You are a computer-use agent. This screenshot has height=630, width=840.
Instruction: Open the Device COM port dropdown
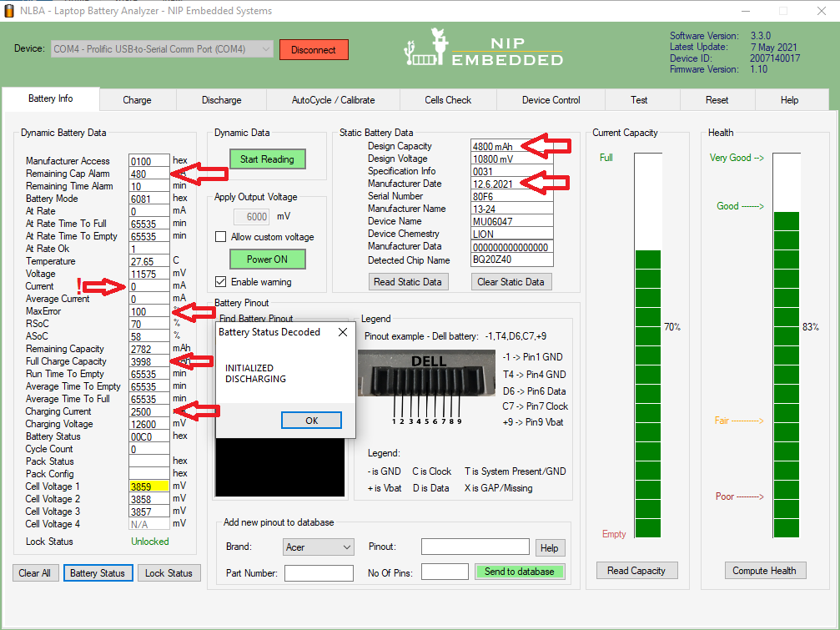(162, 49)
